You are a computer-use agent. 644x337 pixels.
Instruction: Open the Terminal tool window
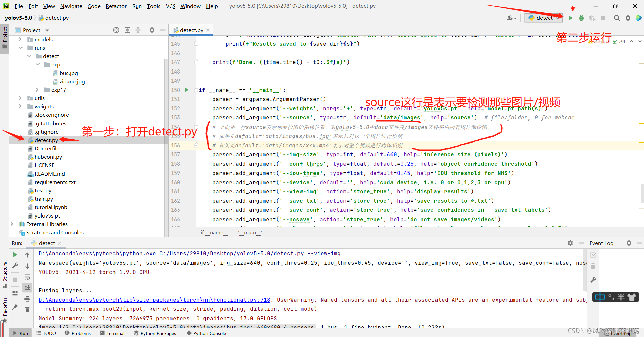click(112, 333)
